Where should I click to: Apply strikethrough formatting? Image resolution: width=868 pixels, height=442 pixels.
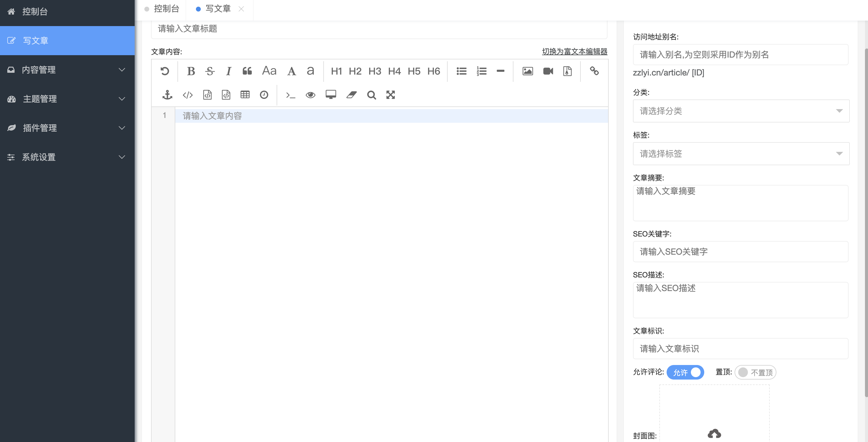click(210, 71)
